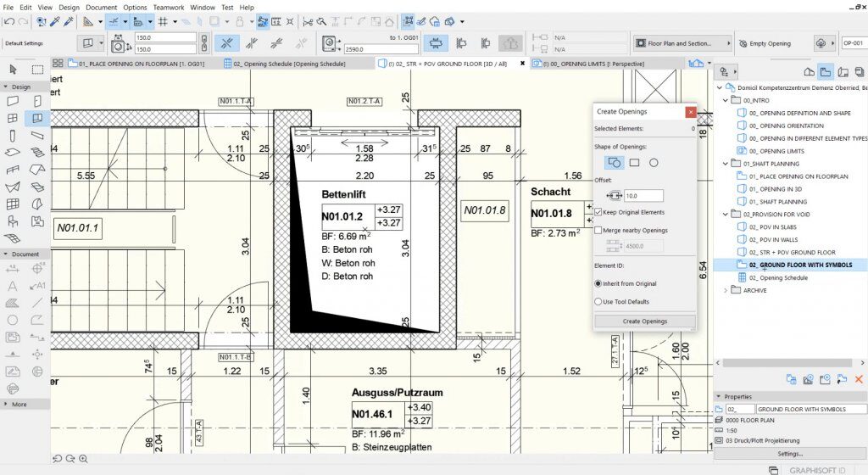This screenshot has width=868, height=475.
Task: Collapse the 01_SHAFT PLANNING folder
Action: coord(725,163)
